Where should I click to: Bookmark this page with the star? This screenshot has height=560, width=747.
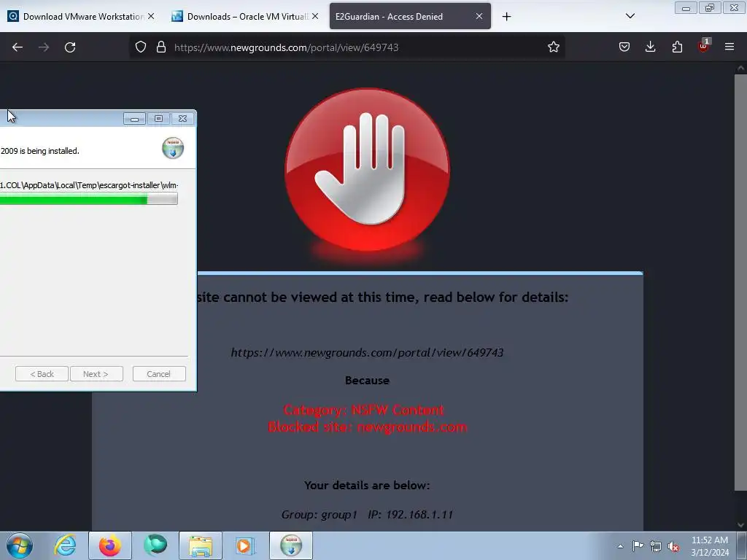(x=553, y=47)
